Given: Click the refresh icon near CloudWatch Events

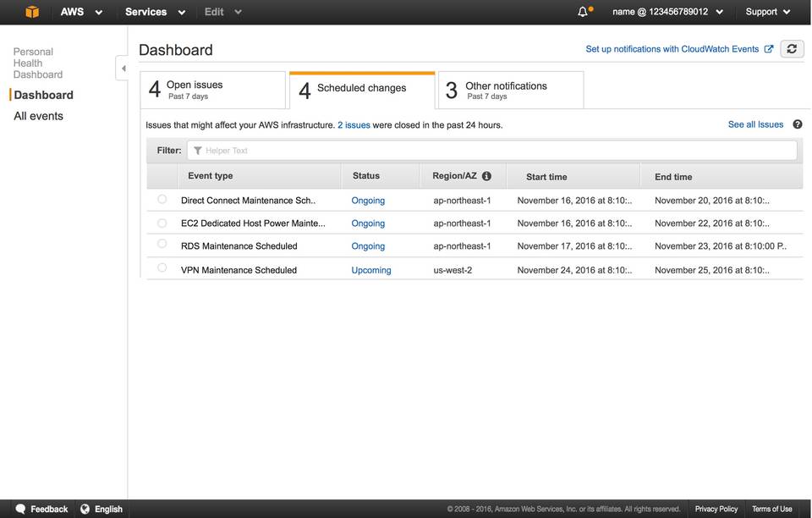Looking at the screenshot, I should (x=792, y=48).
